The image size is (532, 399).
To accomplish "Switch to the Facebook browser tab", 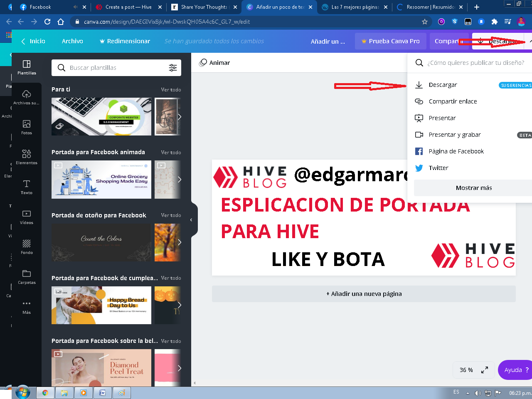I will pyautogui.click(x=52, y=7).
